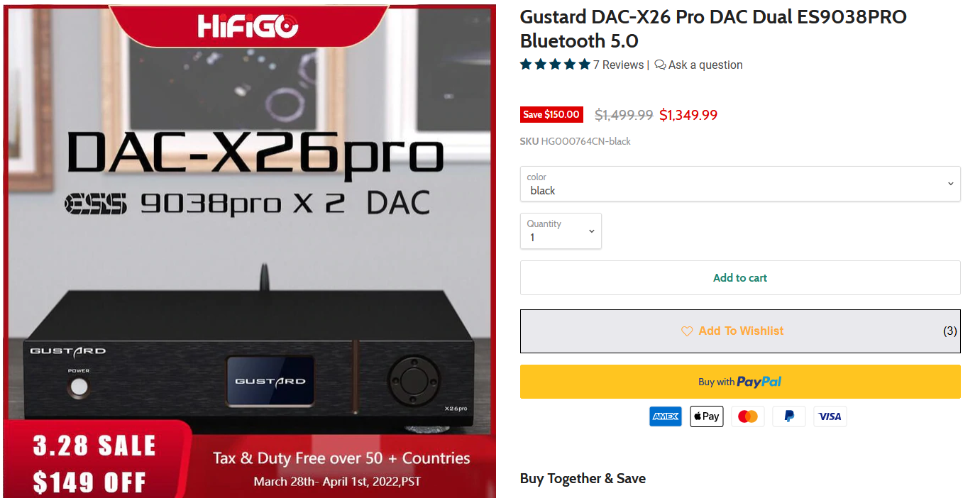Click the speech bubble question icon
The width and height of the screenshot is (980, 503).
click(x=660, y=65)
